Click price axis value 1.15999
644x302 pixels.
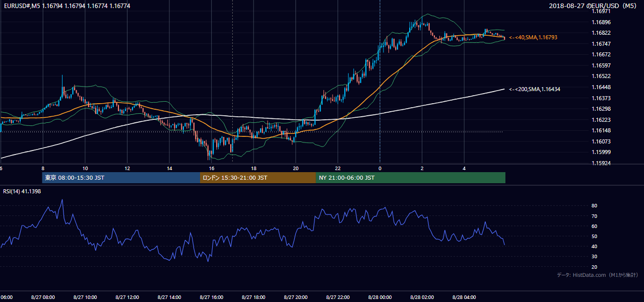[602, 152]
